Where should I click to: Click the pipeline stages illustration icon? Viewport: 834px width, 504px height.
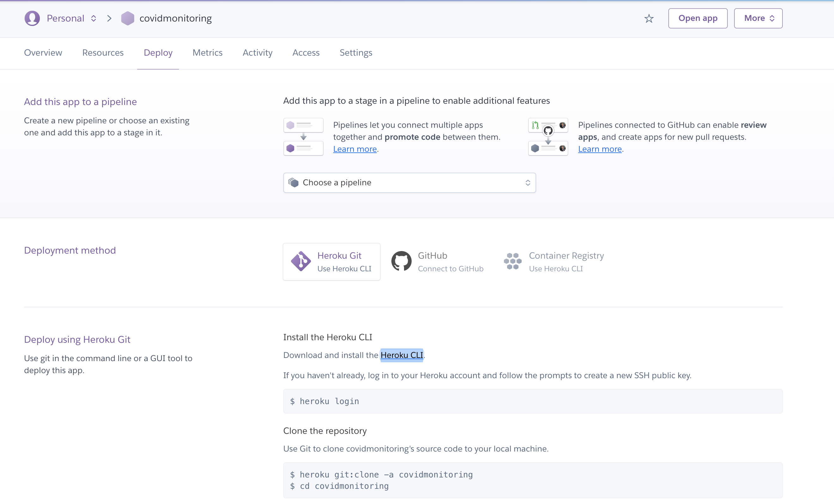point(303,136)
